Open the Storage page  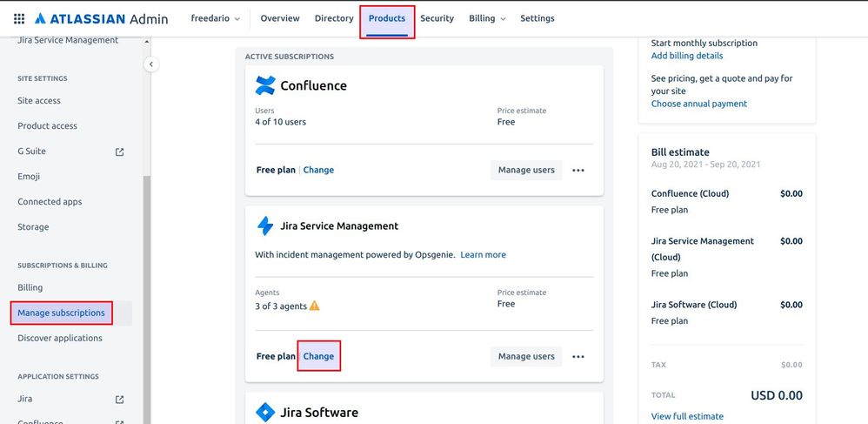coord(33,227)
